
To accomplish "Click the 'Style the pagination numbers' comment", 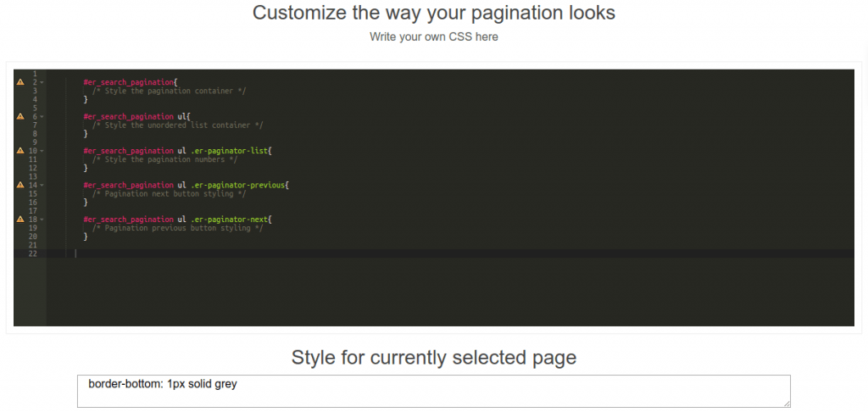I will [x=165, y=159].
